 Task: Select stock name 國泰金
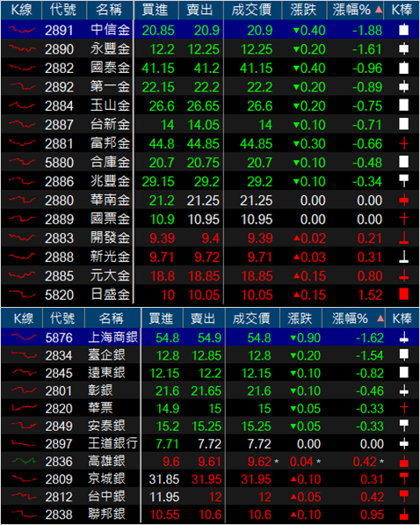click(110, 68)
